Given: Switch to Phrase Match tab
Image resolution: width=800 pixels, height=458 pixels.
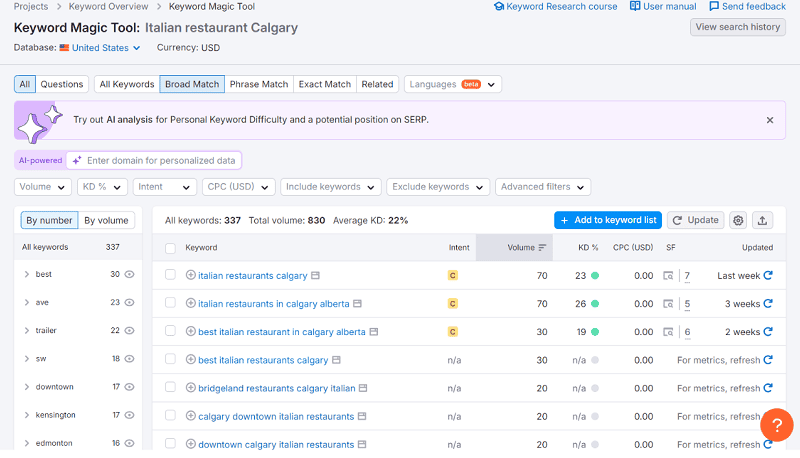Looking at the screenshot, I should coord(258,84).
